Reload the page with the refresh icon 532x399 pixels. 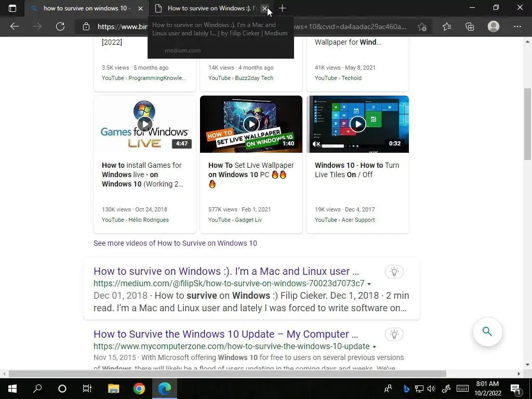click(60, 26)
